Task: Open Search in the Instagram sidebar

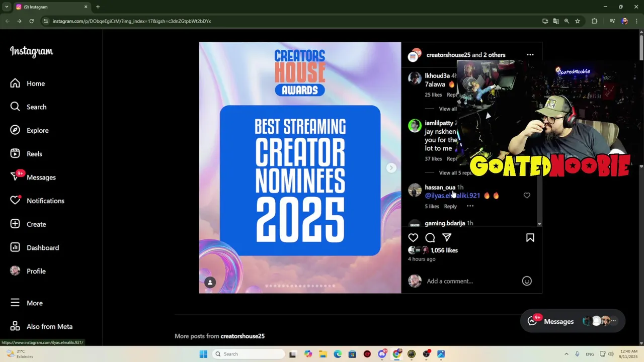Action: pos(29,107)
